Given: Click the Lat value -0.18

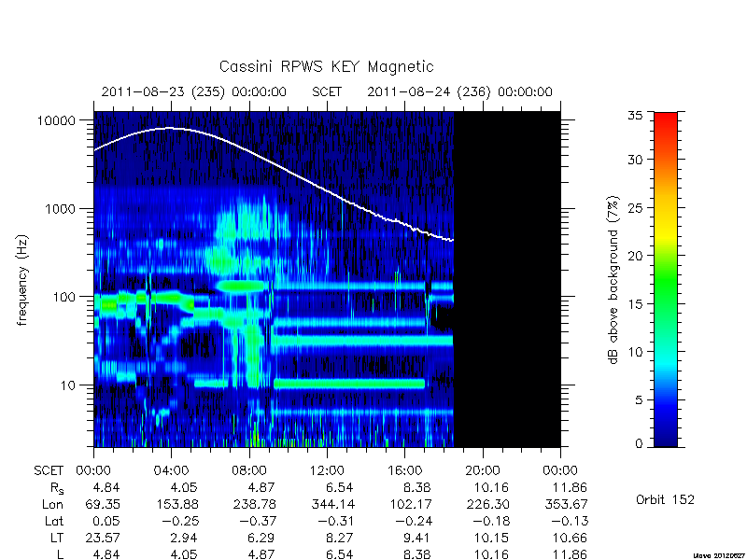Looking at the screenshot, I should click(x=491, y=521).
